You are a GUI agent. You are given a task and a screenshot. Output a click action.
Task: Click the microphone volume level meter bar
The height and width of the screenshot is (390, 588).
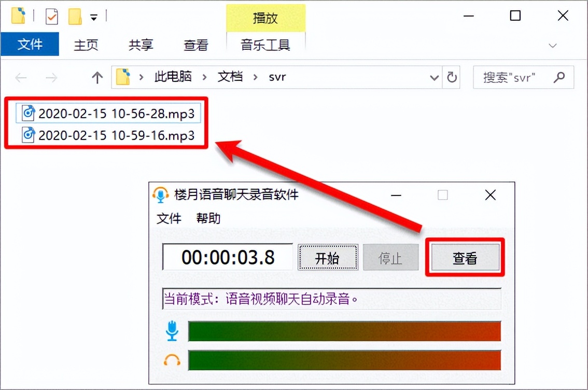344,331
